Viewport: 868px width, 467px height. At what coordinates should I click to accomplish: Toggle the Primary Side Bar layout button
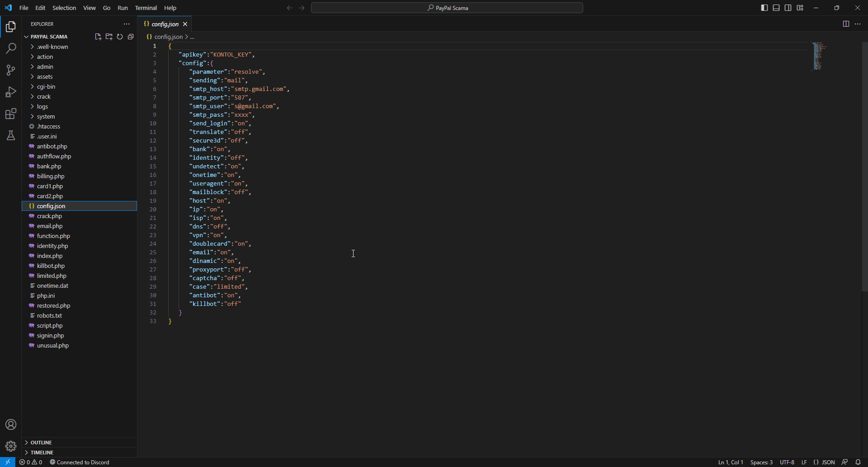point(764,8)
